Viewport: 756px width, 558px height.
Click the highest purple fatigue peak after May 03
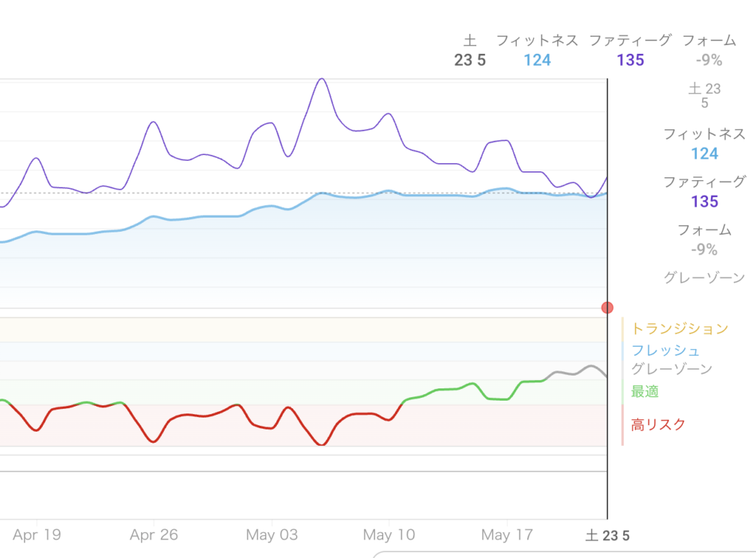point(322,79)
